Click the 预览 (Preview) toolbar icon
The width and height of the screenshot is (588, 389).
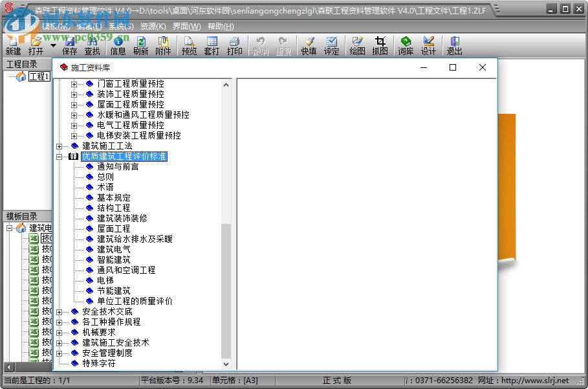[x=189, y=46]
